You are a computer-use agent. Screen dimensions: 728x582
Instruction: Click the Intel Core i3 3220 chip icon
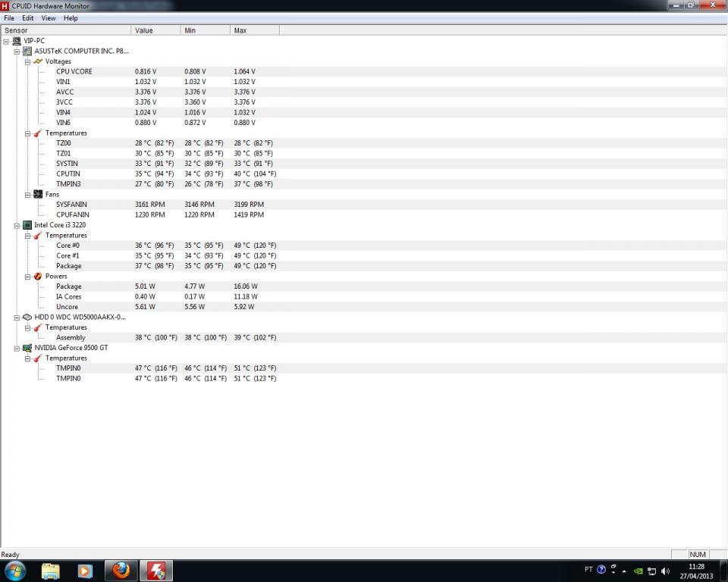pos(27,225)
